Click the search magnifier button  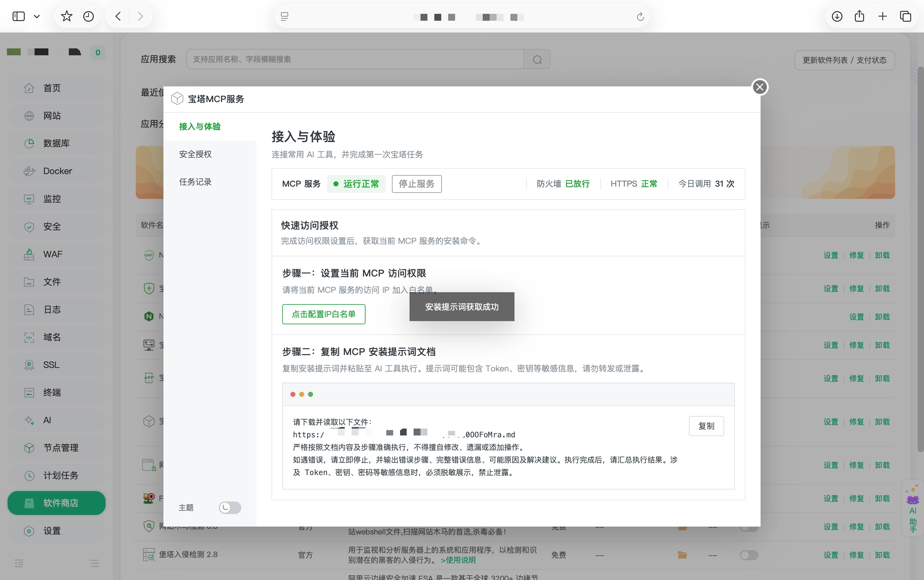[537, 59]
